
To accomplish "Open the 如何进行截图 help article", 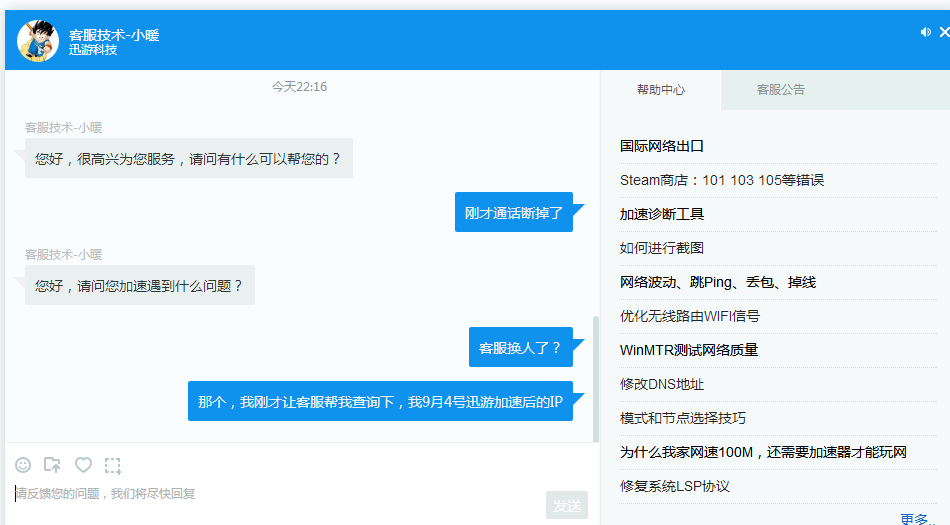I will (662, 248).
